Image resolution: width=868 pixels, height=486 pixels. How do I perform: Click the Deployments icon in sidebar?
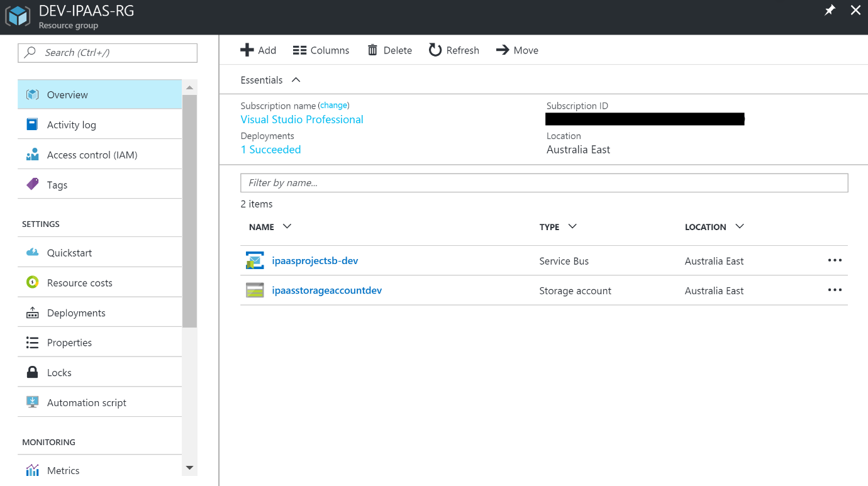tap(32, 313)
